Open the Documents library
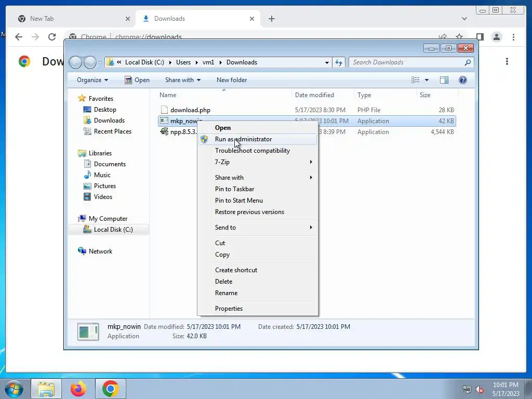Screen dimensions: 532x399 click(x=110, y=164)
